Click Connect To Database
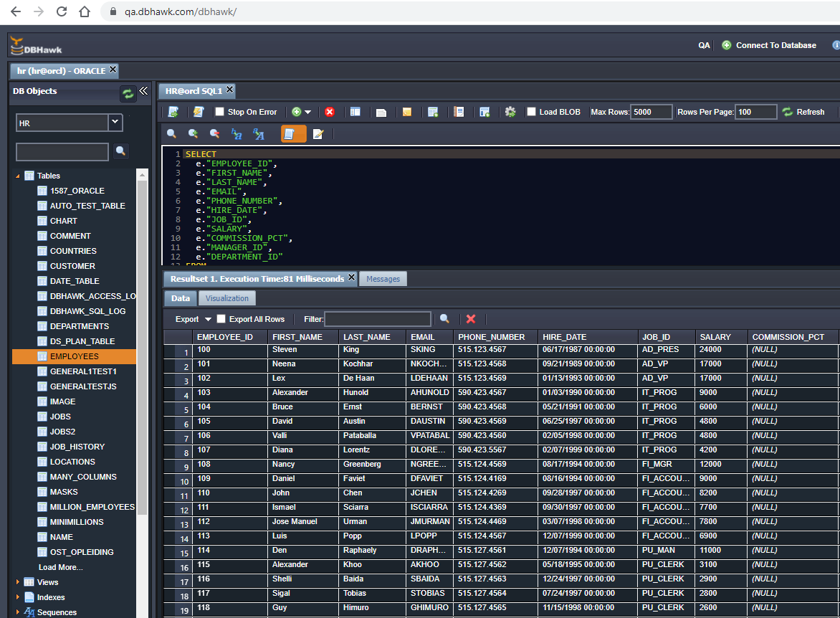This screenshot has width=840, height=618. 769,45
